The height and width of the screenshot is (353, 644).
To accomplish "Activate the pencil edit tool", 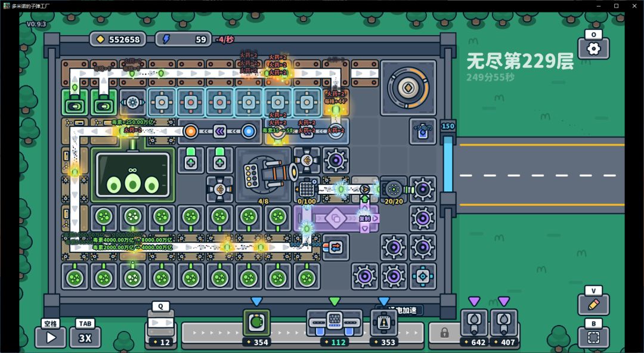I will coord(593,305).
